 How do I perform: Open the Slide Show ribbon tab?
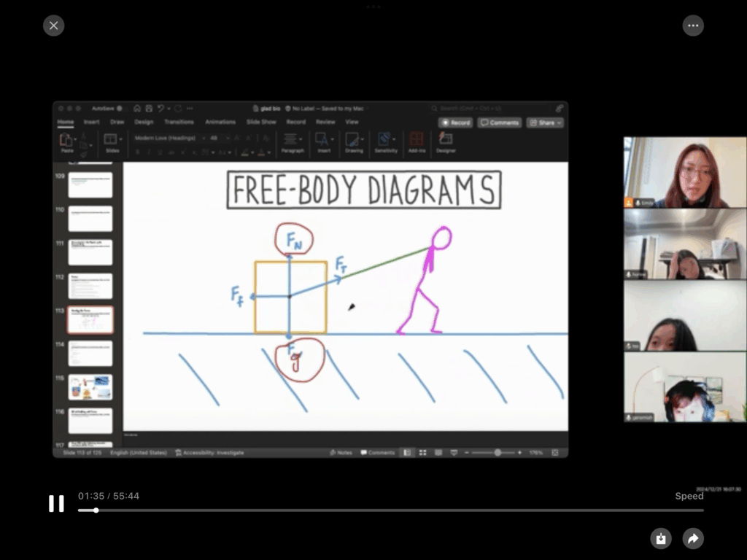[261, 122]
